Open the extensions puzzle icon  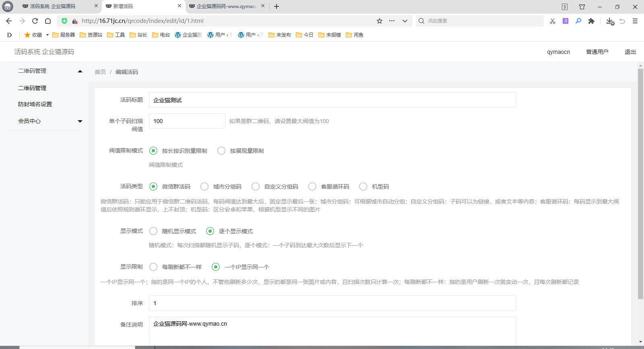tap(591, 21)
